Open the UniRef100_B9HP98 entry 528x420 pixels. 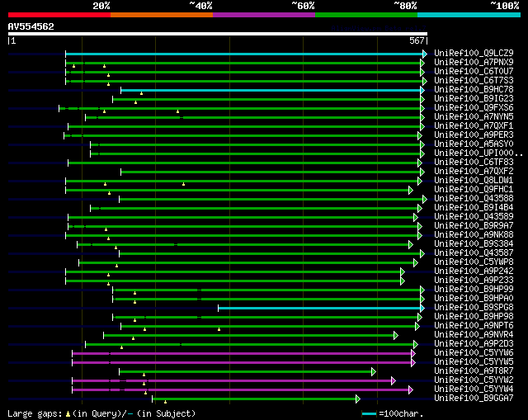474,317
